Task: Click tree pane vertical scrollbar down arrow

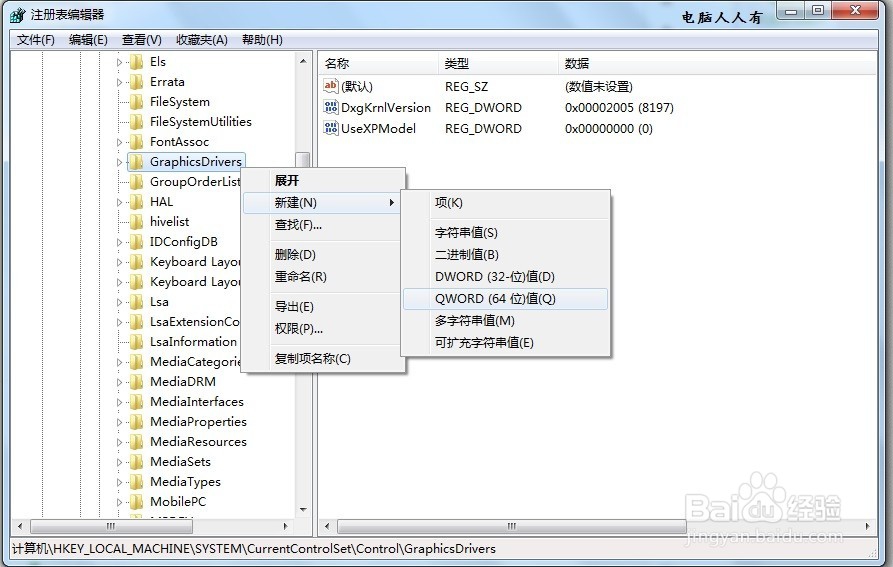Action: tap(304, 510)
